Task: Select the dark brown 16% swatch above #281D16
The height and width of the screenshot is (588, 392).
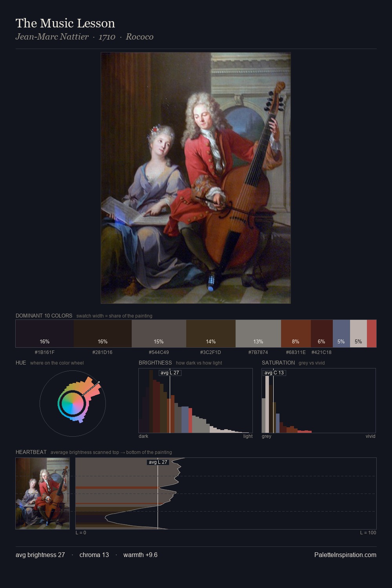Action: (103, 334)
